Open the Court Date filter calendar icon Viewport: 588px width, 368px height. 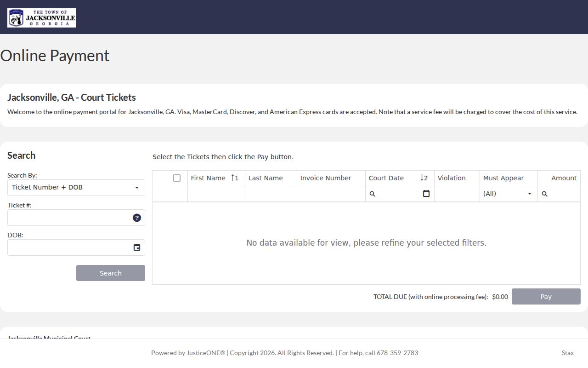click(426, 194)
